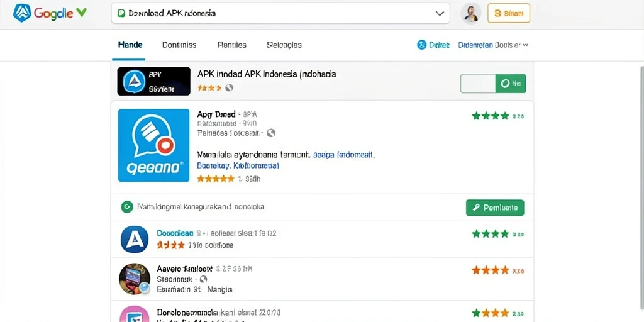This screenshot has height=322, width=644.
Task: Click the orange stars under Dooonleao
Action: point(171,245)
